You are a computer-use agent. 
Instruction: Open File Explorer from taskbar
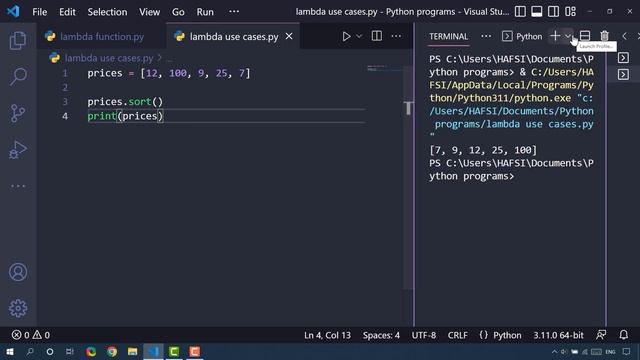tap(132, 351)
